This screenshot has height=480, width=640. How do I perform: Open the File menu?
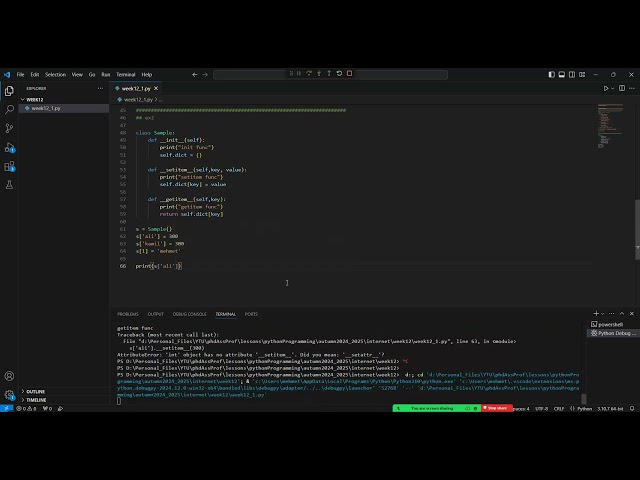(x=20, y=75)
